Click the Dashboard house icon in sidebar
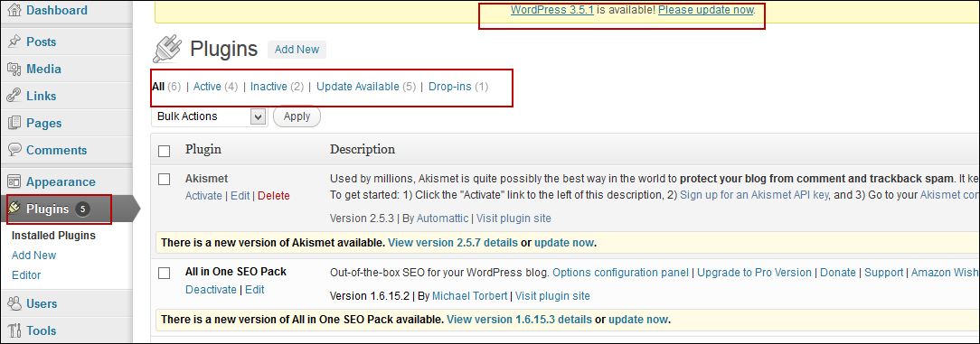The image size is (980, 344). click(14, 11)
